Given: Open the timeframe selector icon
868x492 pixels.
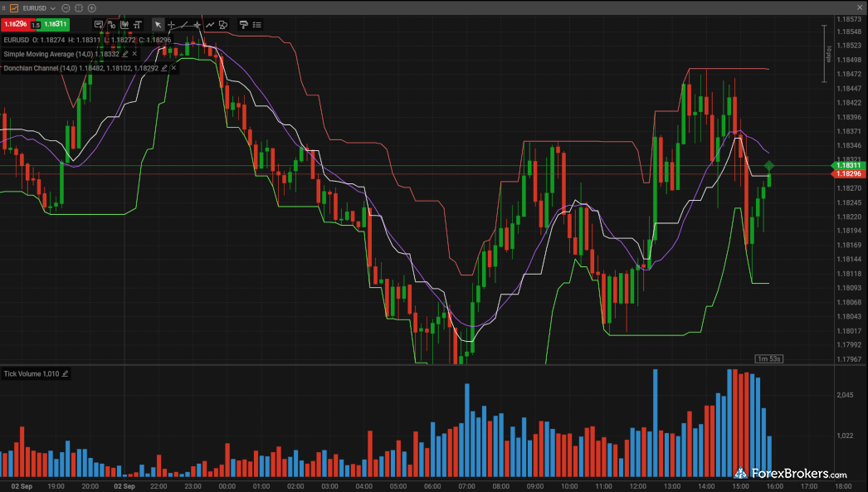Looking at the screenshot, I should point(112,25).
